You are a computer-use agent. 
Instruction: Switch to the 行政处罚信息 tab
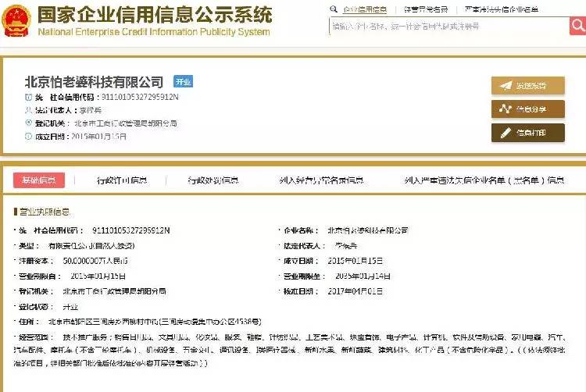(x=213, y=180)
